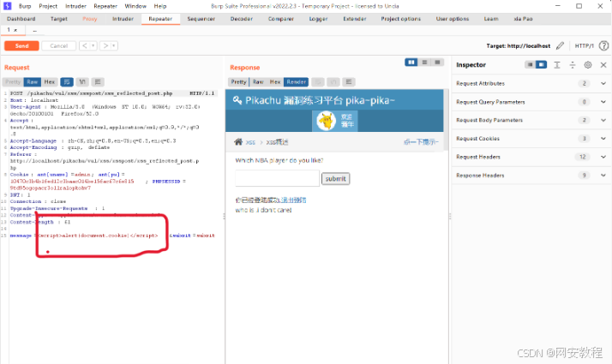Select combined tabbed layout icon
The height and width of the screenshot is (364, 612).
(437, 63)
